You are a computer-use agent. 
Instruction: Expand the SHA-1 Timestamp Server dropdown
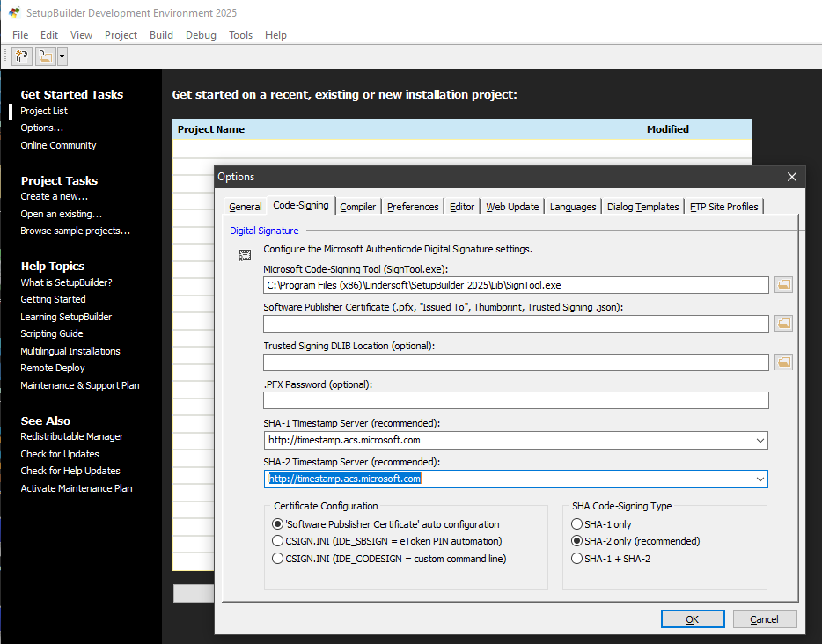[x=760, y=440]
